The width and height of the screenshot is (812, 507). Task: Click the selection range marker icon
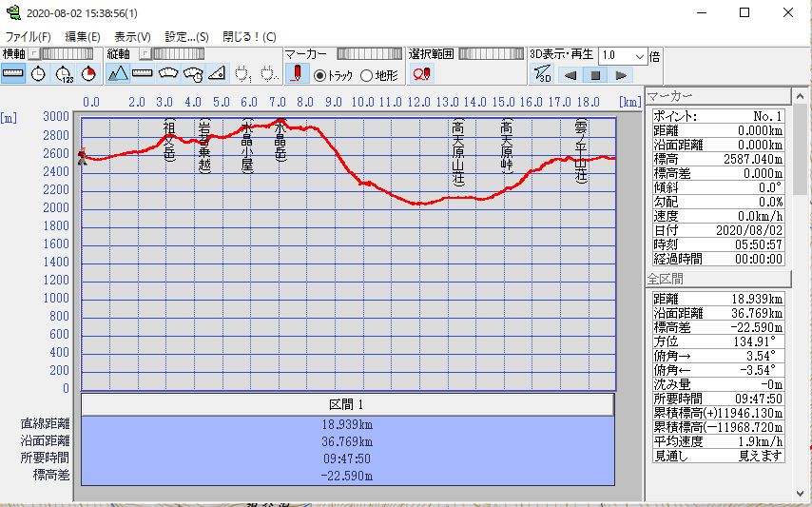point(421,74)
